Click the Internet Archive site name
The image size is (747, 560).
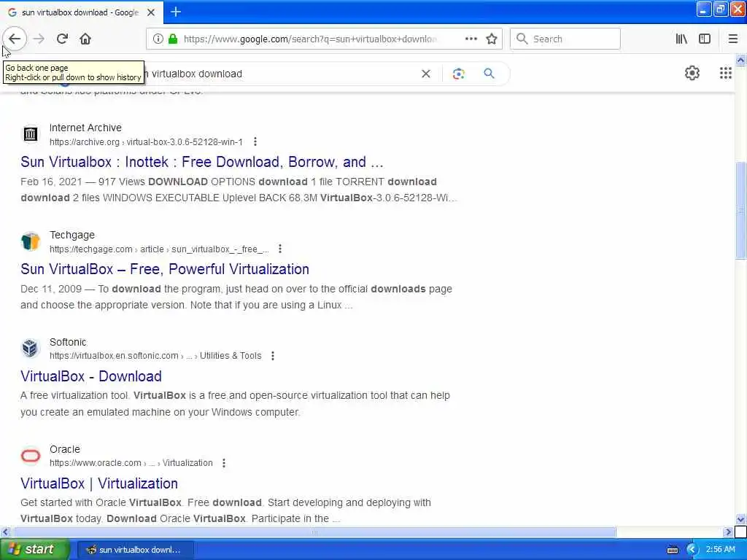(x=85, y=128)
